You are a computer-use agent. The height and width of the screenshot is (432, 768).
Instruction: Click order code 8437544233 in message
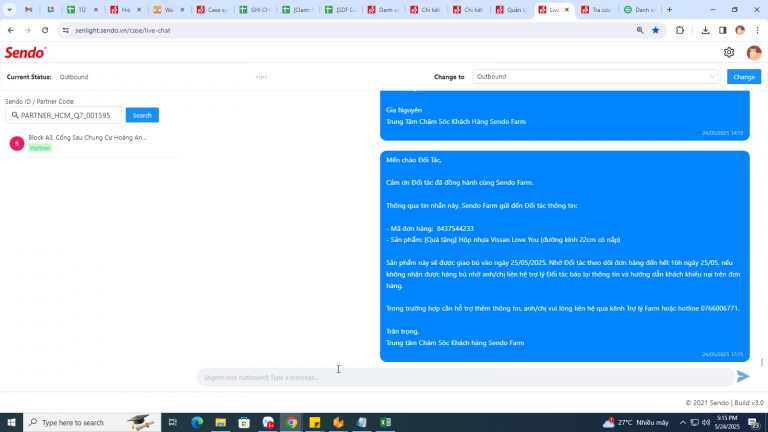[455, 228]
